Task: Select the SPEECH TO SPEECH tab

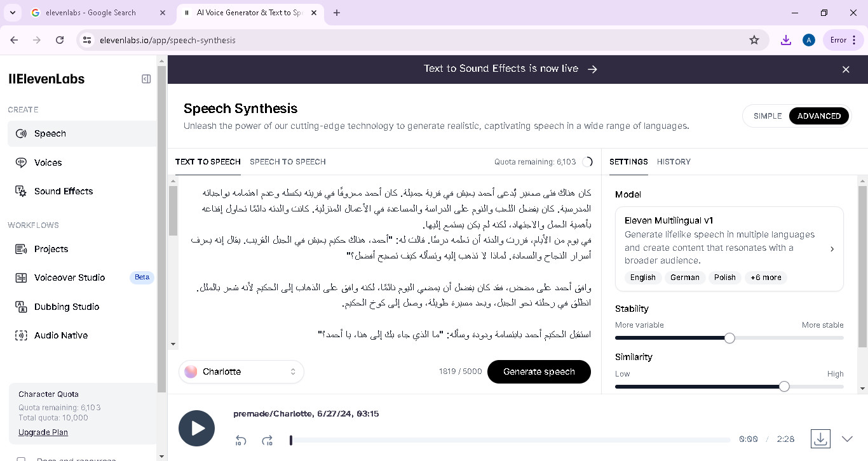Action: pyautogui.click(x=288, y=162)
